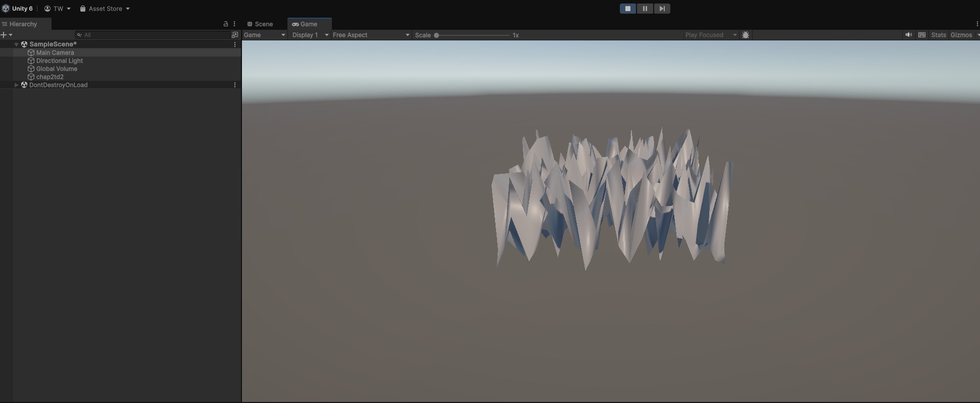Open the create object plus menu
Image resolution: width=980 pixels, height=403 pixels.
(6, 35)
